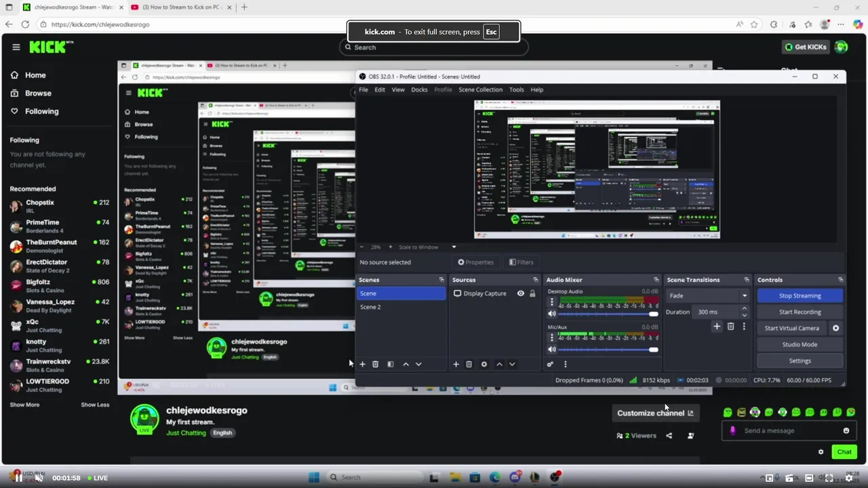The image size is (868, 488).
Task: Open Audio Mixer bottom options menu
Action: [x=565, y=365]
